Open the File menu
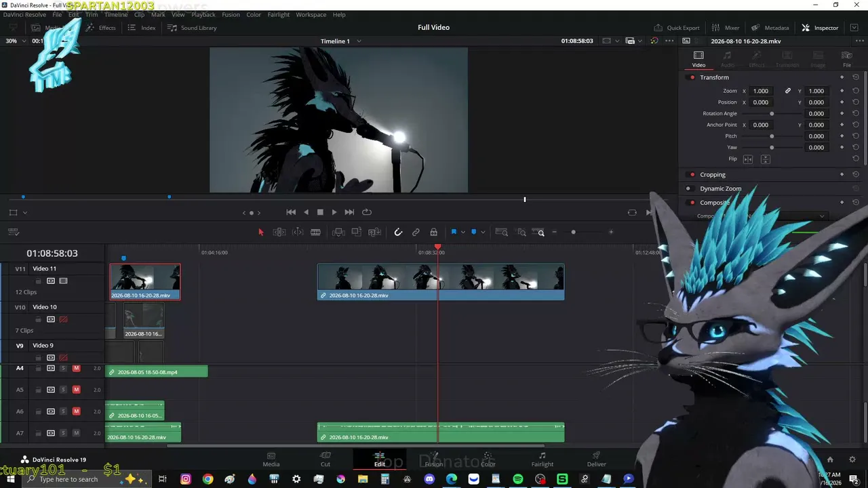This screenshot has width=868, height=488. (57, 14)
